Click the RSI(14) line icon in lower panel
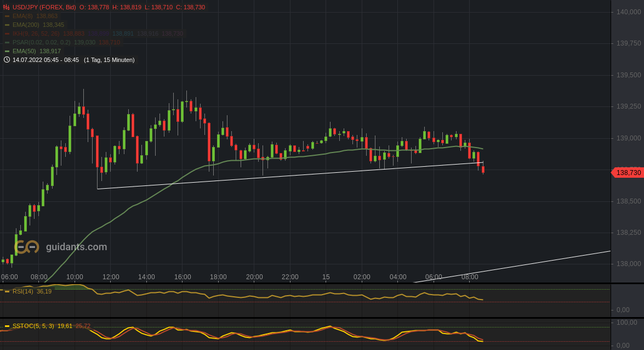This screenshot has height=350, width=644. [7, 291]
